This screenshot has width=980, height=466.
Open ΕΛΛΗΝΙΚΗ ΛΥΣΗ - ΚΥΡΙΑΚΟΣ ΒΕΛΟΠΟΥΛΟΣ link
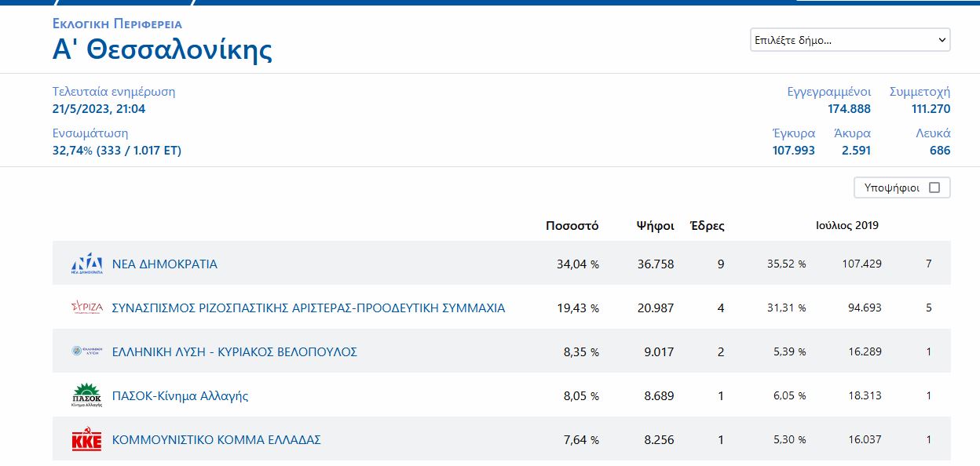(235, 352)
